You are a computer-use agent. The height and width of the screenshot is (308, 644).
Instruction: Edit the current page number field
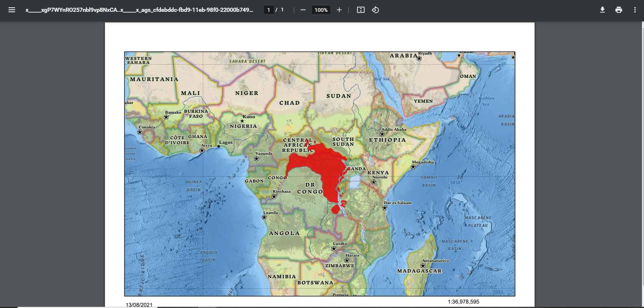[x=269, y=10]
